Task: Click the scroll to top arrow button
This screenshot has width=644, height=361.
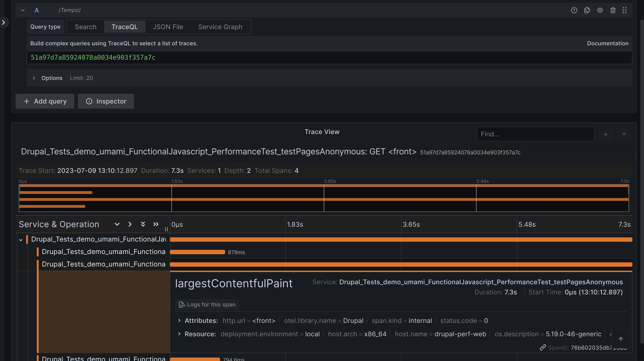Action: pos(621,339)
